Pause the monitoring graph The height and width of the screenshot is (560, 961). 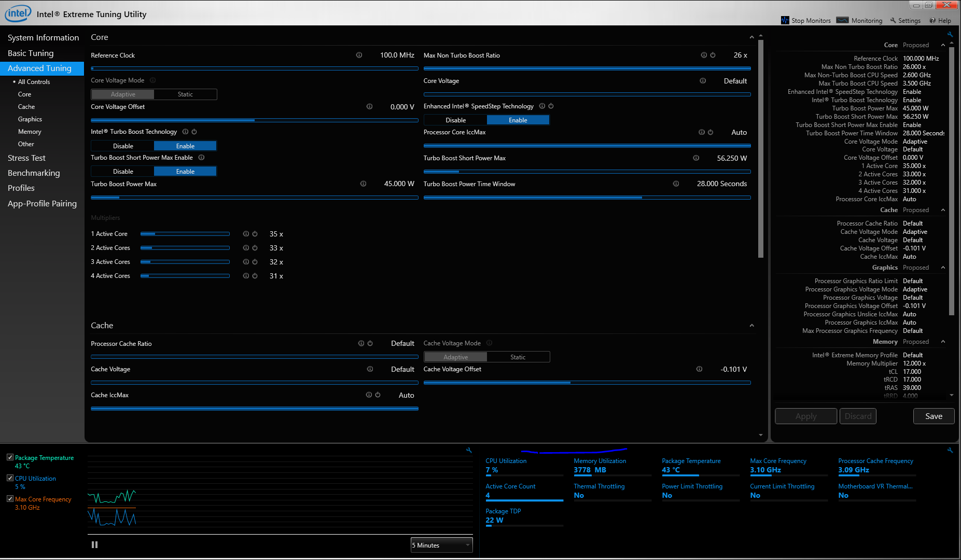point(94,544)
